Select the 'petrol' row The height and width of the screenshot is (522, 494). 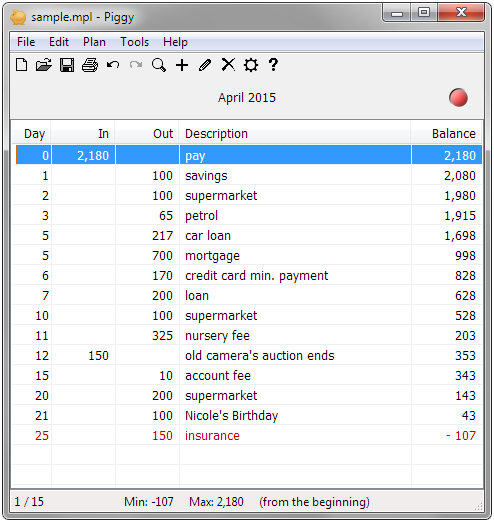click(x=247, y=215)
